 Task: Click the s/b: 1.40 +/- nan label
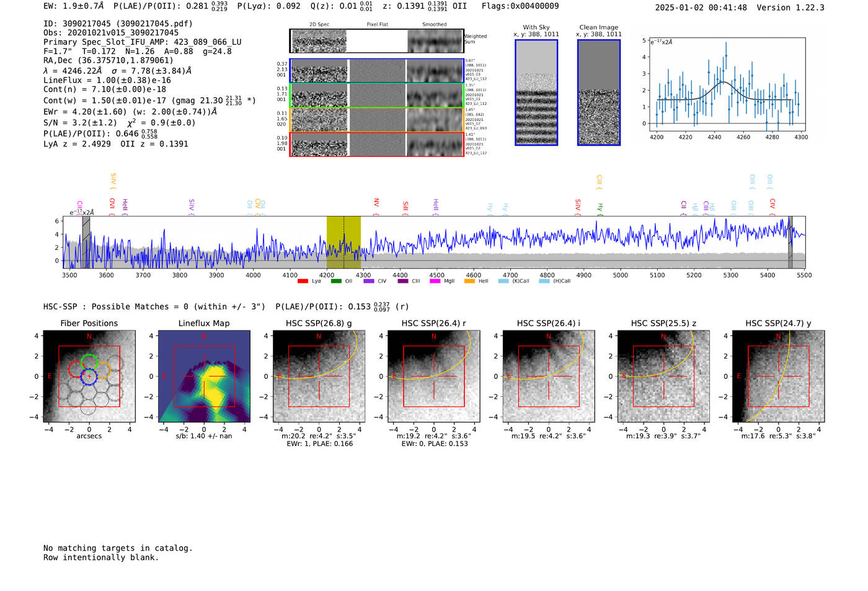pyautogui.click(x=204, y=436)
